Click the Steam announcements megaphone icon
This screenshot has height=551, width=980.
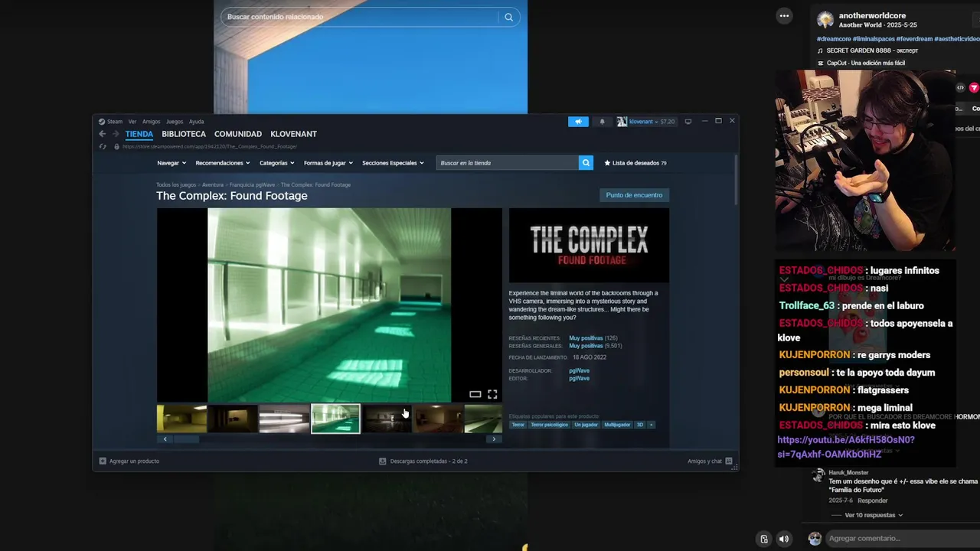click(578, 121)
